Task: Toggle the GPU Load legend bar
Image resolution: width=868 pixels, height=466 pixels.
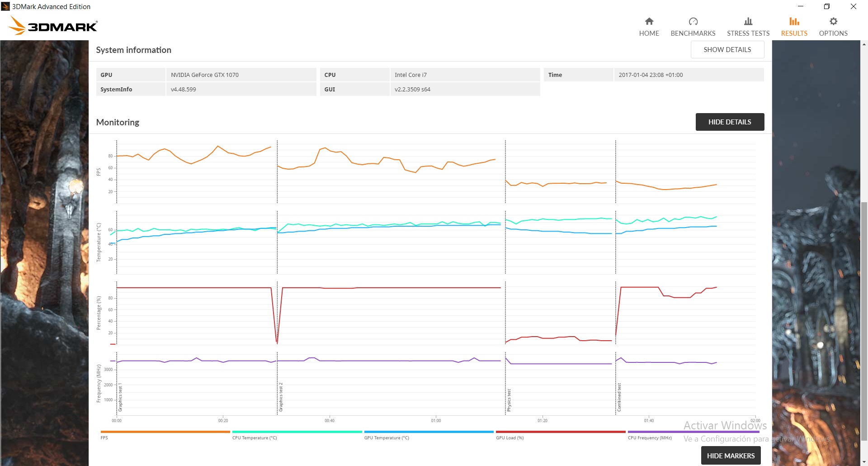Action: point(561,432)
